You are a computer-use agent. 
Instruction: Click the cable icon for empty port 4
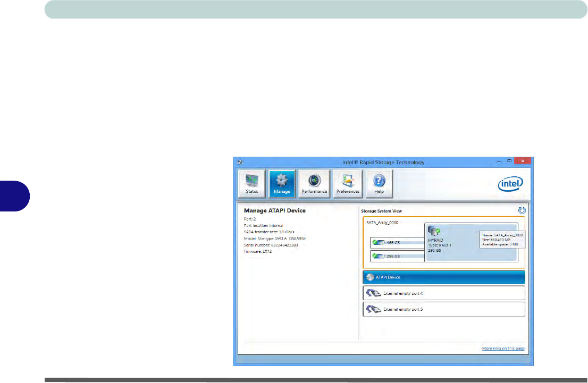click(x=374, y=293)
